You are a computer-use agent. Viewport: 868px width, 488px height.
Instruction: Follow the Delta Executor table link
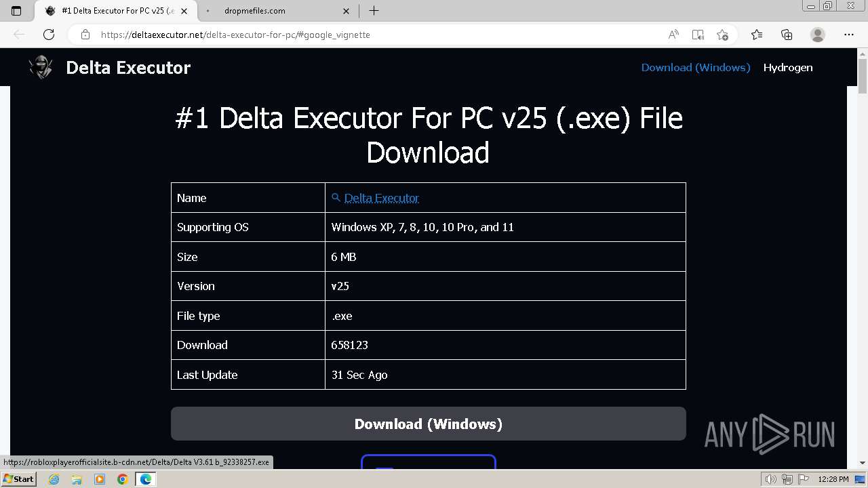381,198
